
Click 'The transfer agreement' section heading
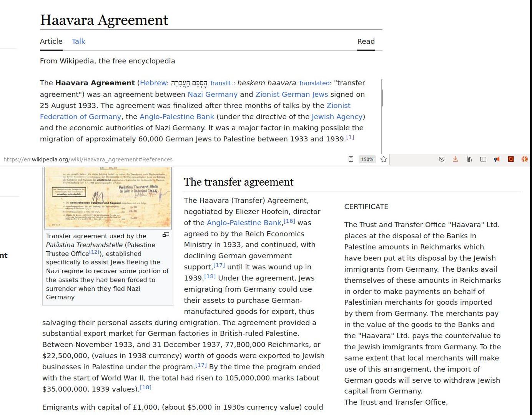click(239, 182)
